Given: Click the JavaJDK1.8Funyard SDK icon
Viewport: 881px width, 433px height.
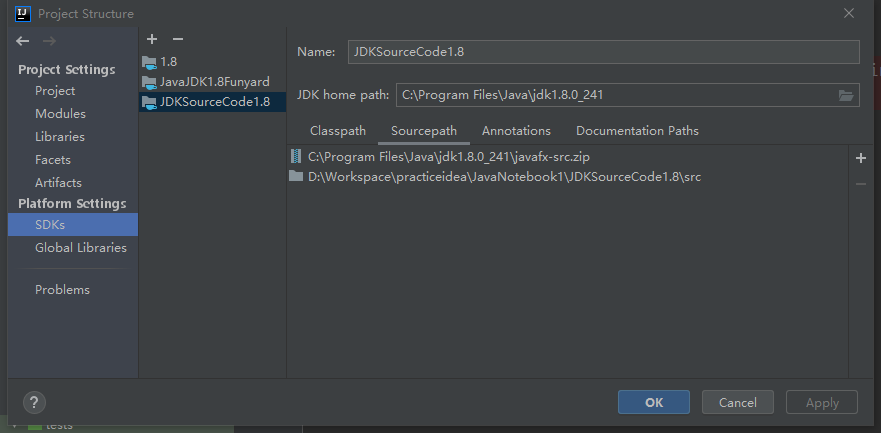Looking at the screenshot, I should point(149,82).
